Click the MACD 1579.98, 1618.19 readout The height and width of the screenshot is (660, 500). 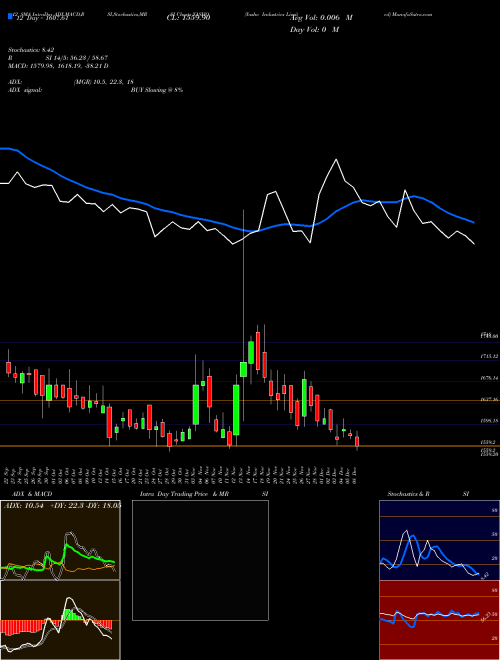click(x=58, y=66)
